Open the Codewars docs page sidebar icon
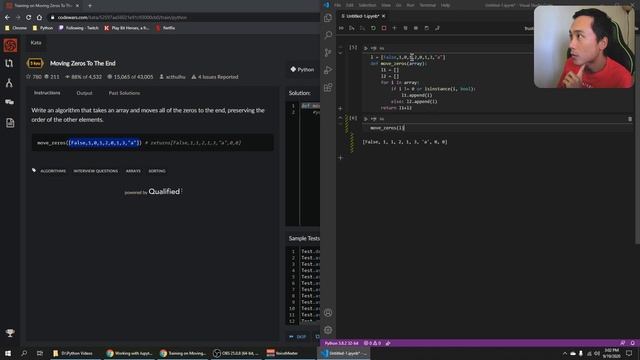 [x=10, y=122]
